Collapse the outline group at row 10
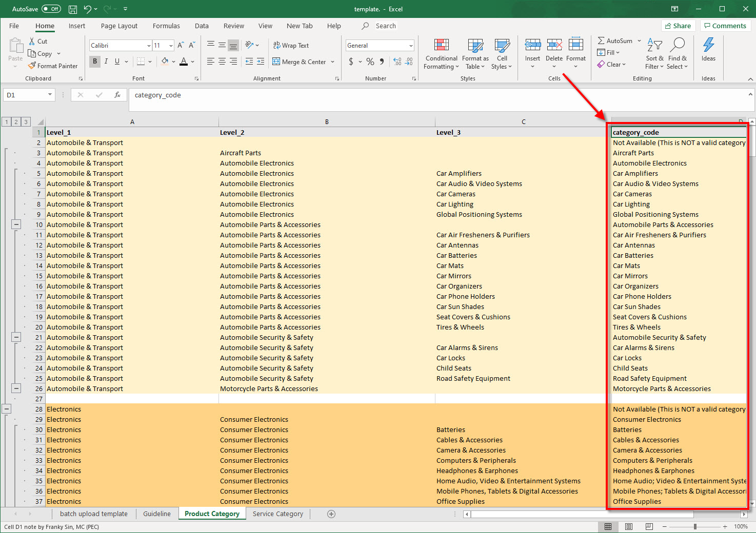The height and width of the screenshot is (533, 756). point(16,224)
